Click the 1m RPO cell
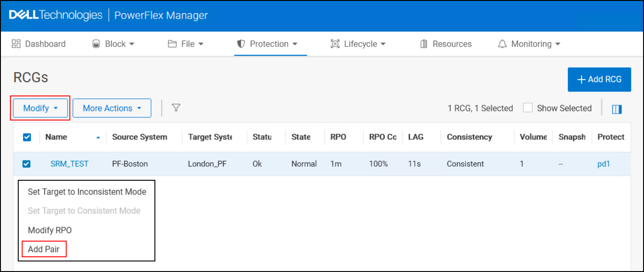 pyautogui.click(x=336, y=164)
